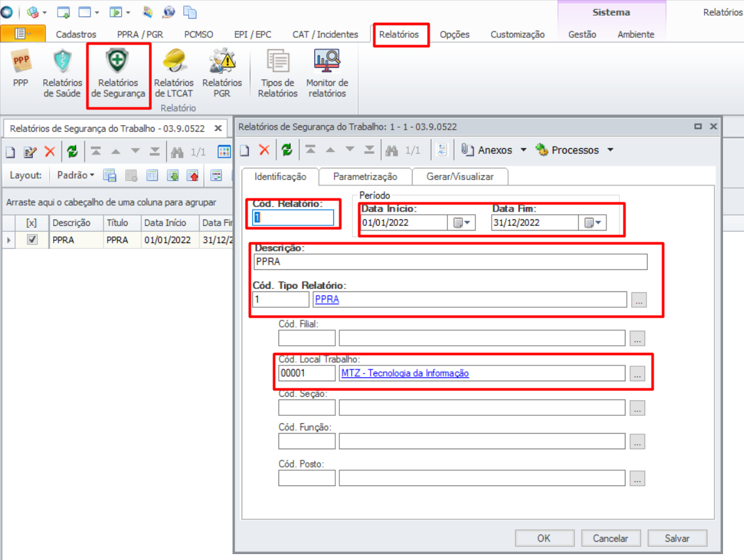The height and width of the screenshot is (560, 744).
Task: Click the green refresh icon in list window toolbar
Action: pos(72,151)
